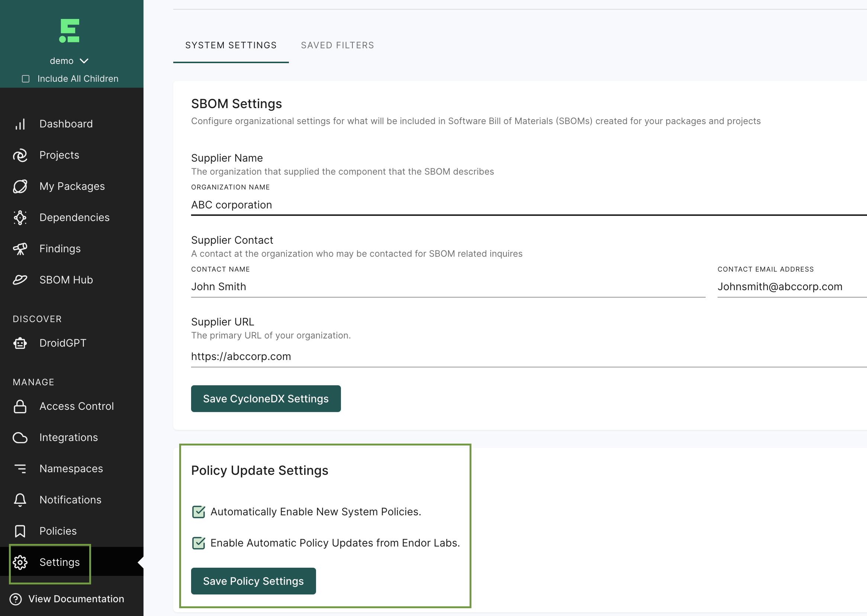
Task: Open DroidGPT from sidebar icon
Action: 20,343
